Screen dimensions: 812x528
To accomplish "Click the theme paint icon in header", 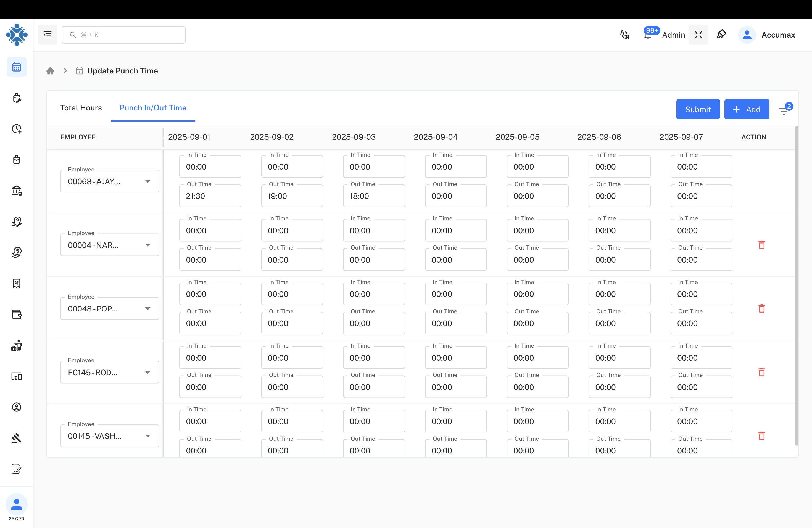I will pyautogui.click(x=721, y=34).
